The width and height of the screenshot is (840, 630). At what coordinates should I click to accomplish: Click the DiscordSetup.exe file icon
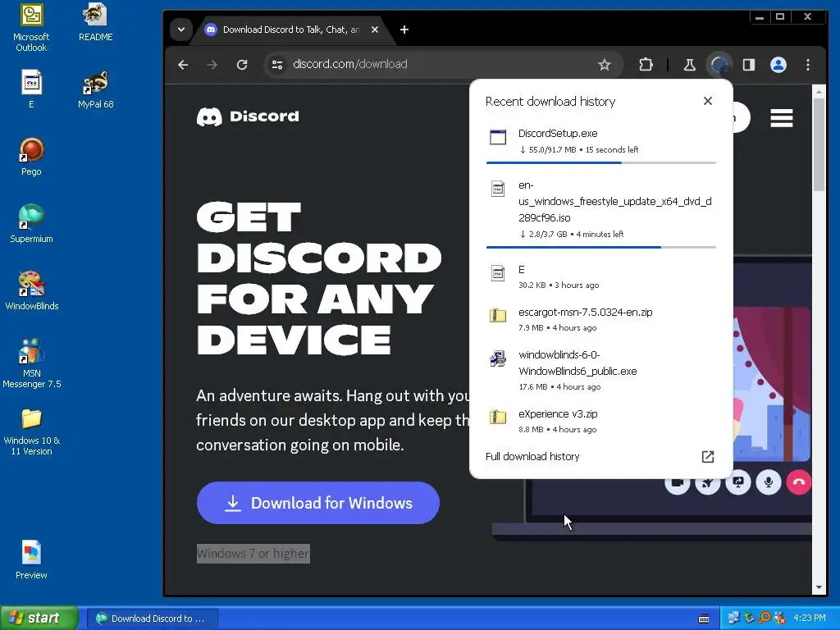click(x=498, y=137)
